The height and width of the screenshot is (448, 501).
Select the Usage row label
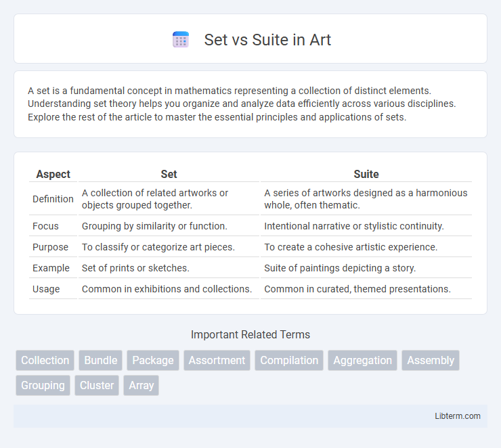46,289
